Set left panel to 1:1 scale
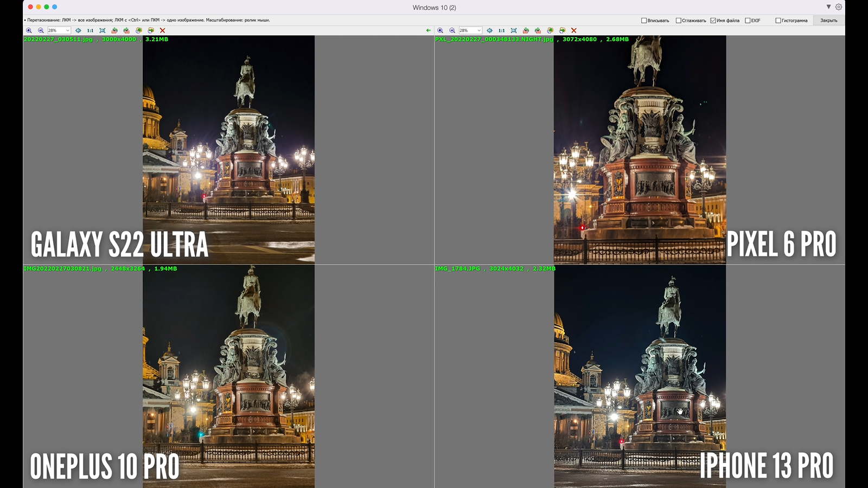Image resolution: width=868 pixels, height=488 pixels. [x=90, y=30]
